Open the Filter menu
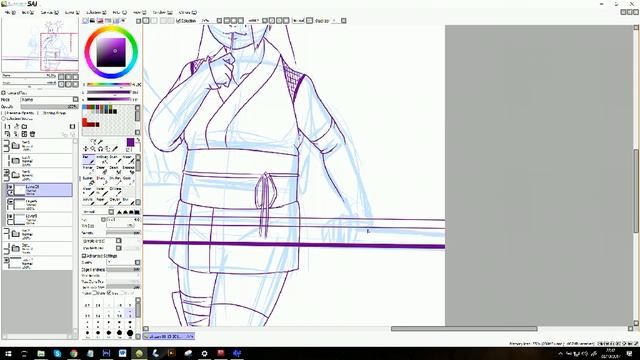The height and width of the screenshot is (360, 640). click(x=120, y=13)
